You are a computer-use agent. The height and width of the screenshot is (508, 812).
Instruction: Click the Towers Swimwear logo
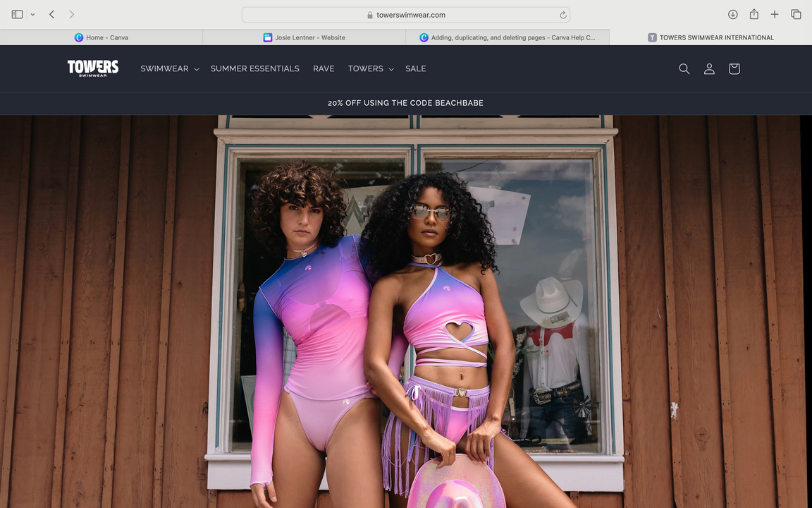[x=93, y=68]
